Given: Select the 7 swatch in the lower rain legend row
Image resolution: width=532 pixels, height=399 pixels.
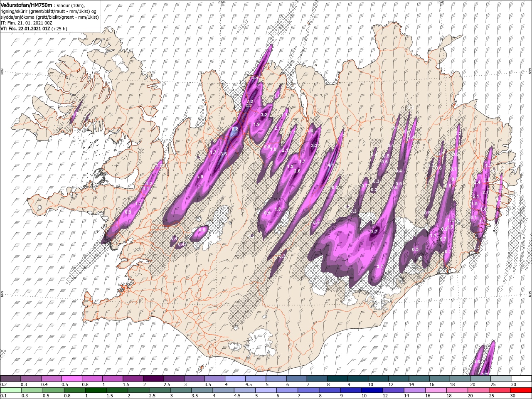Looking at the screenshot, I should [x=308, y=390].
